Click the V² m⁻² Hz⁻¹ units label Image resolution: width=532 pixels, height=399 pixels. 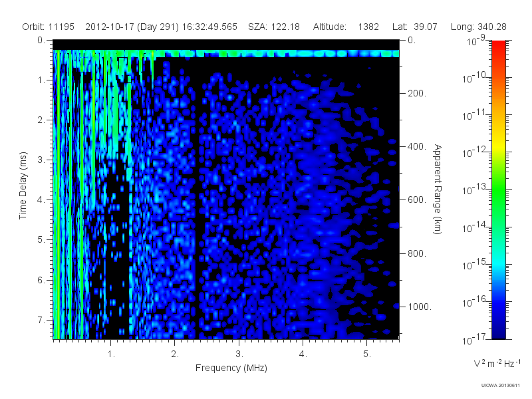click(x=497, y=363)
